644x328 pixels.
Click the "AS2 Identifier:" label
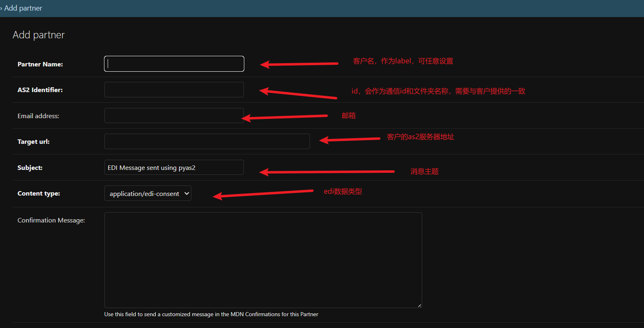click(40, 90)
